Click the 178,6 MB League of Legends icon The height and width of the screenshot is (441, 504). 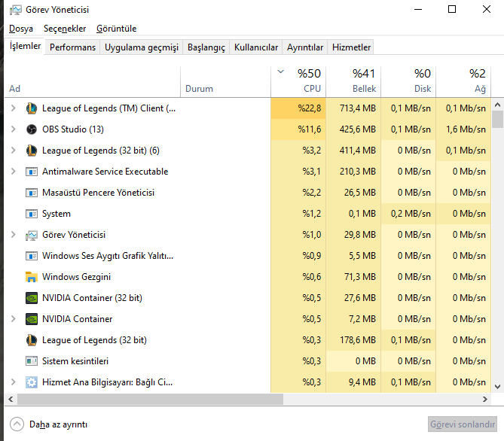coord(32,340)
